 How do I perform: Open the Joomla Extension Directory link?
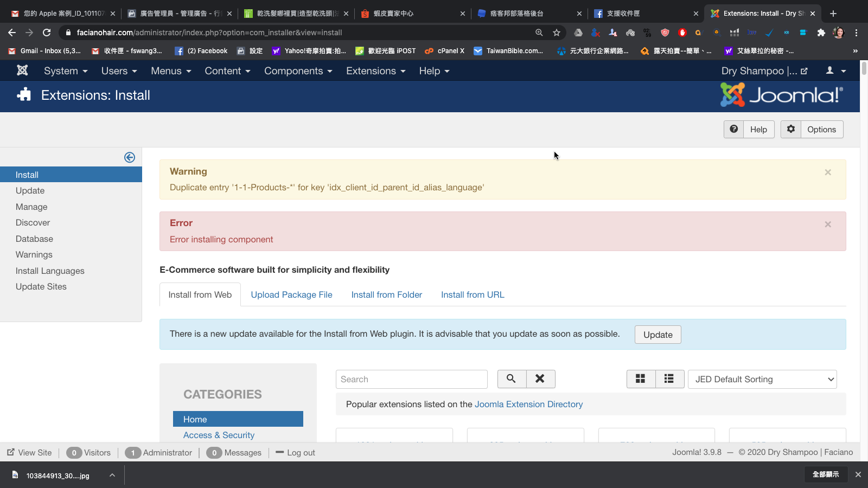(x=528, y=404)
